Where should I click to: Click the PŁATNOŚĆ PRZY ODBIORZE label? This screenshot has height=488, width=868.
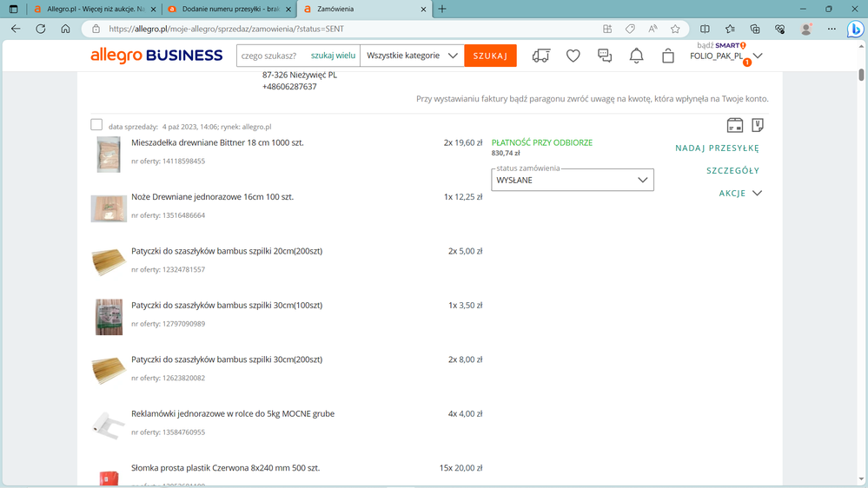point(542,142)
